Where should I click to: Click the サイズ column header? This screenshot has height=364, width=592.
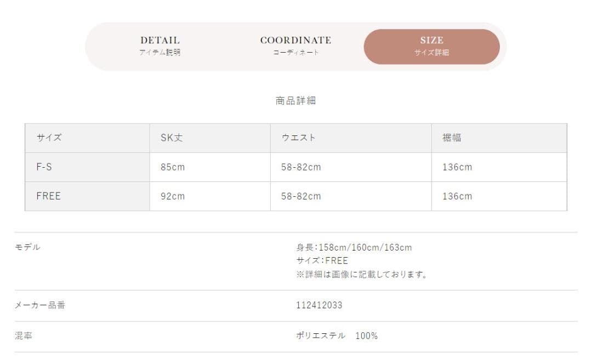tap(87, 138)
